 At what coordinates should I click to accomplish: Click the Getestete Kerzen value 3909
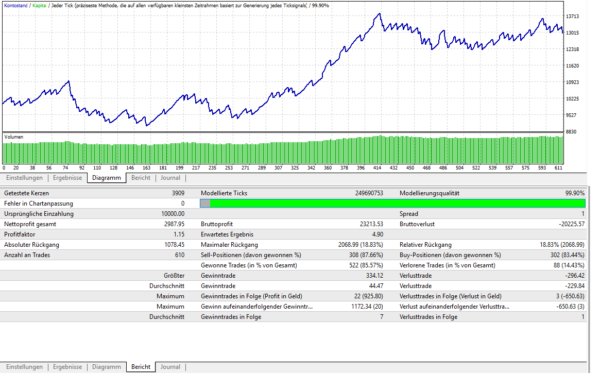[178, 193]
